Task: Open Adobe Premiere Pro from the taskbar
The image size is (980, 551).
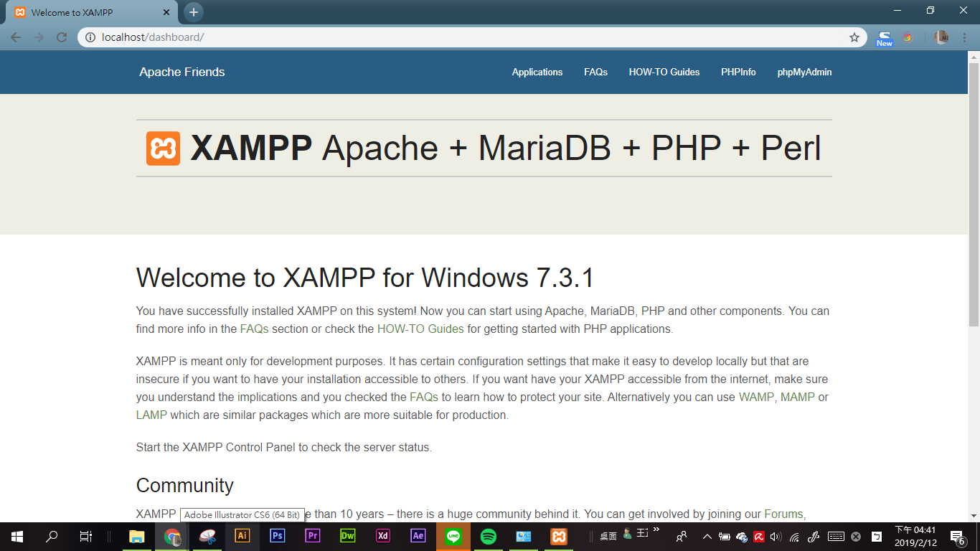Action: tap(313, 536)
